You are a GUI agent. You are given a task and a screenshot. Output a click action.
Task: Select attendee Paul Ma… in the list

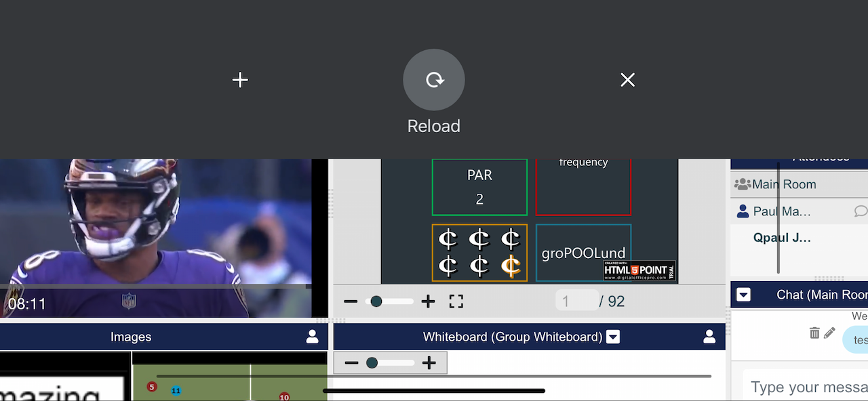[782, 211]
